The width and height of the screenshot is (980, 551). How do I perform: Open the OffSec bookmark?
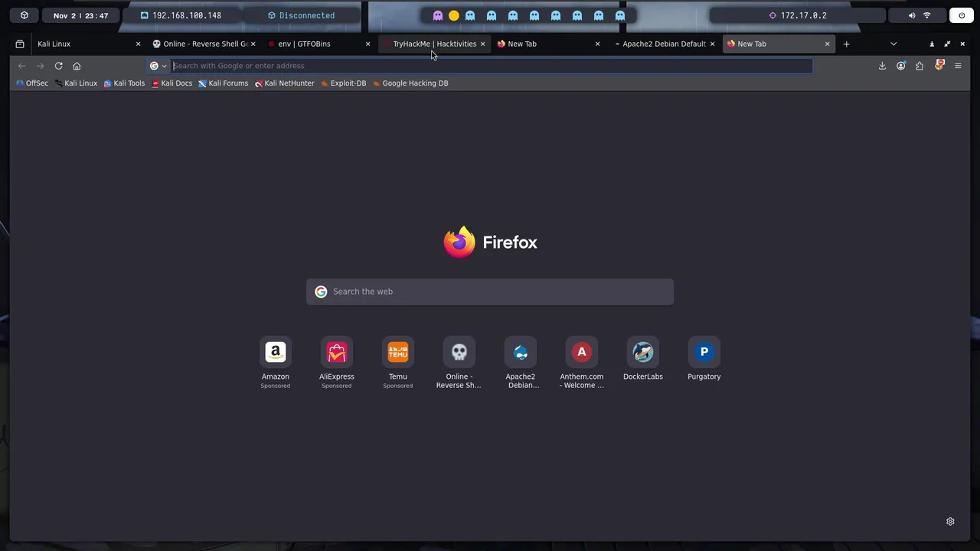pos(32,83)
